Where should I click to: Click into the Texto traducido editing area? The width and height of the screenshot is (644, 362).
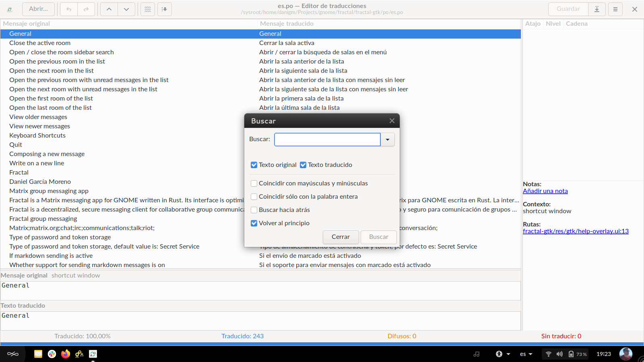[x=260, y=321]
